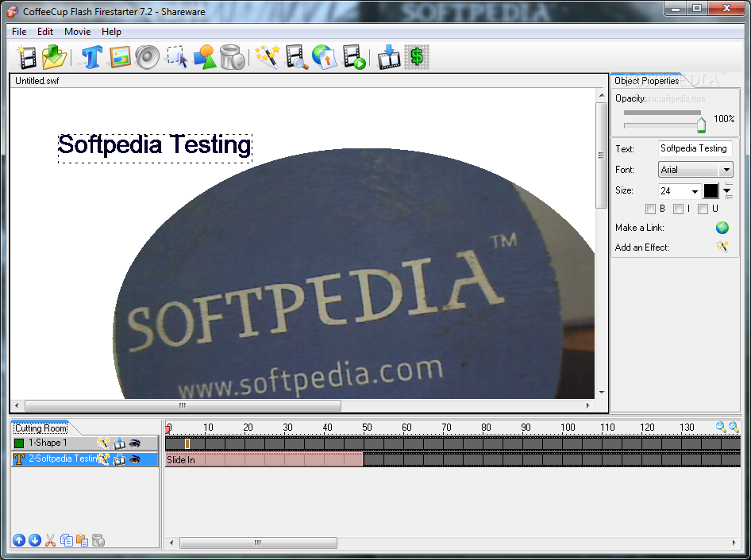Click the Add an Effect wand icon
Screen dimensions: 751x560
pyautogui.click(x=722, y=247)
